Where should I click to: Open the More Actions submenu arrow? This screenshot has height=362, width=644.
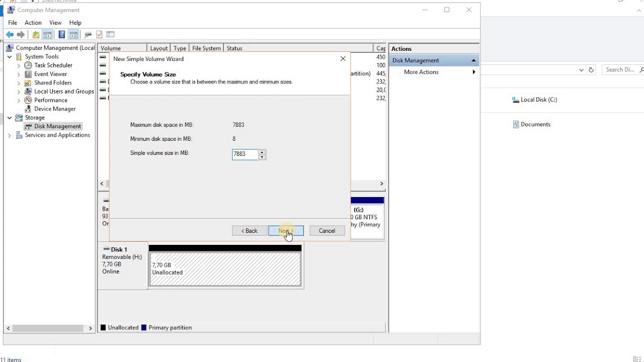(473, 72)
